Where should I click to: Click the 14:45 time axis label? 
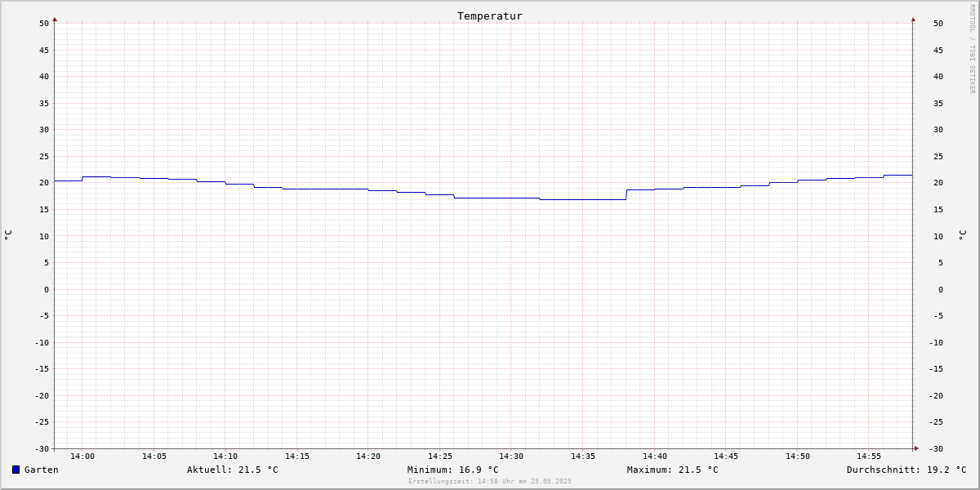726,457
